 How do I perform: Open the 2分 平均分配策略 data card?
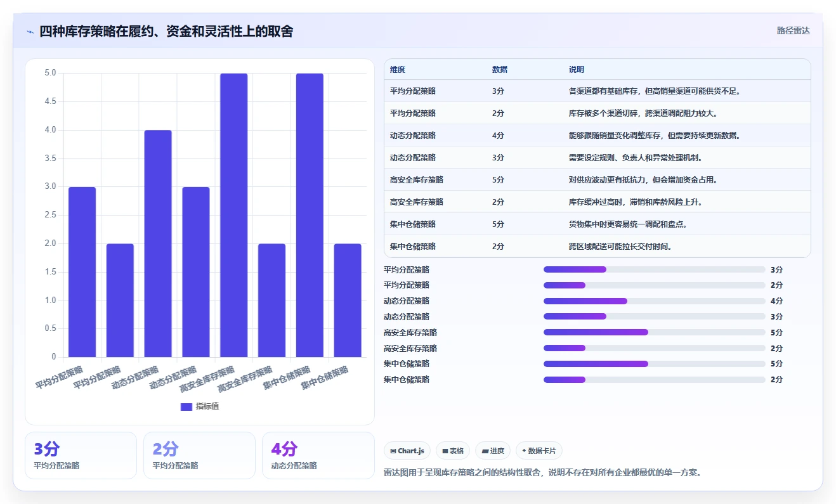pyautogui.click(x=199, y=455)
